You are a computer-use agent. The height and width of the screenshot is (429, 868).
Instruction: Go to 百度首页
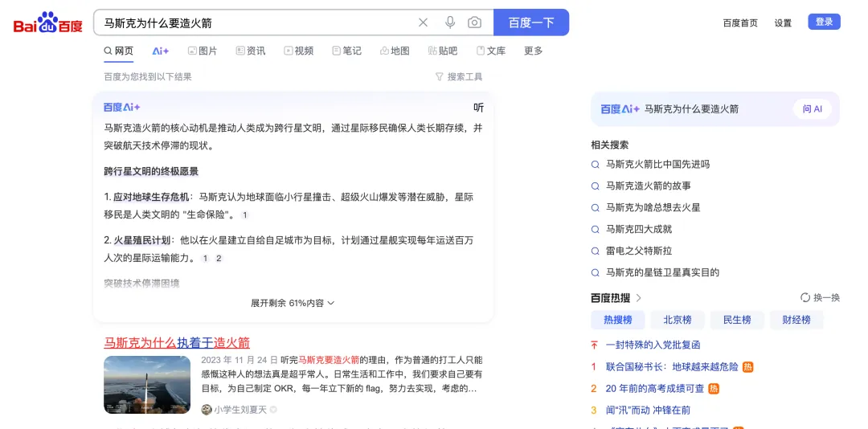[x=740, y=22]
